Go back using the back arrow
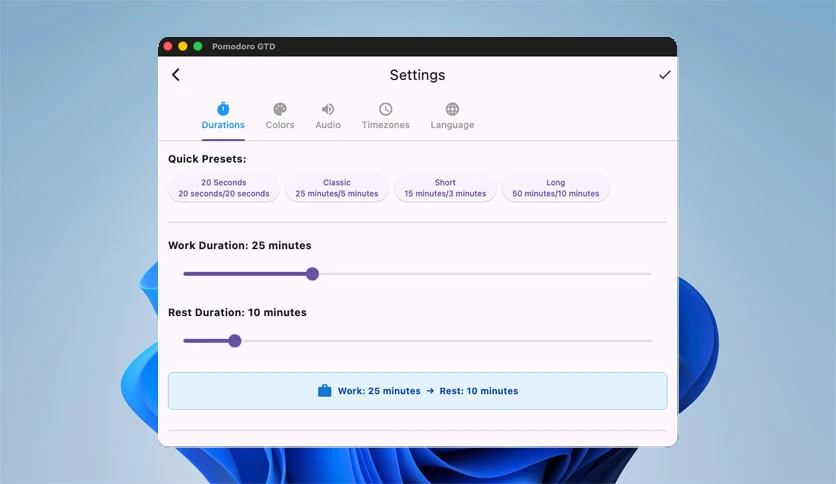836x484 pixels. pos(175,75)
